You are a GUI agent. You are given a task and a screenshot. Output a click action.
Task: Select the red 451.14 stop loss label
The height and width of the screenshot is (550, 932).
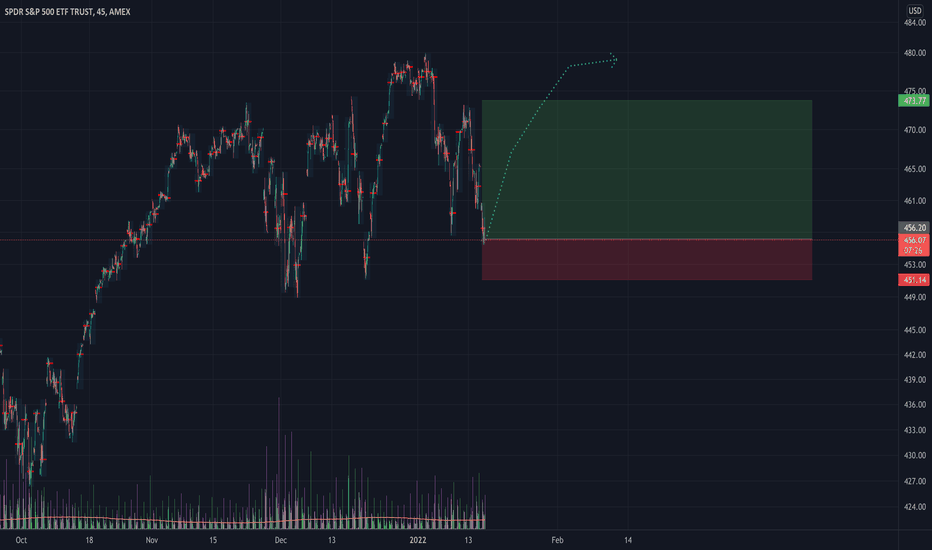914,279
